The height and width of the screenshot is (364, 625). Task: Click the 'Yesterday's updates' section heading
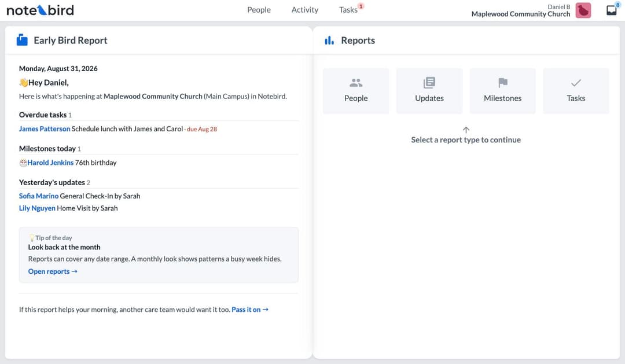point(52,183)
